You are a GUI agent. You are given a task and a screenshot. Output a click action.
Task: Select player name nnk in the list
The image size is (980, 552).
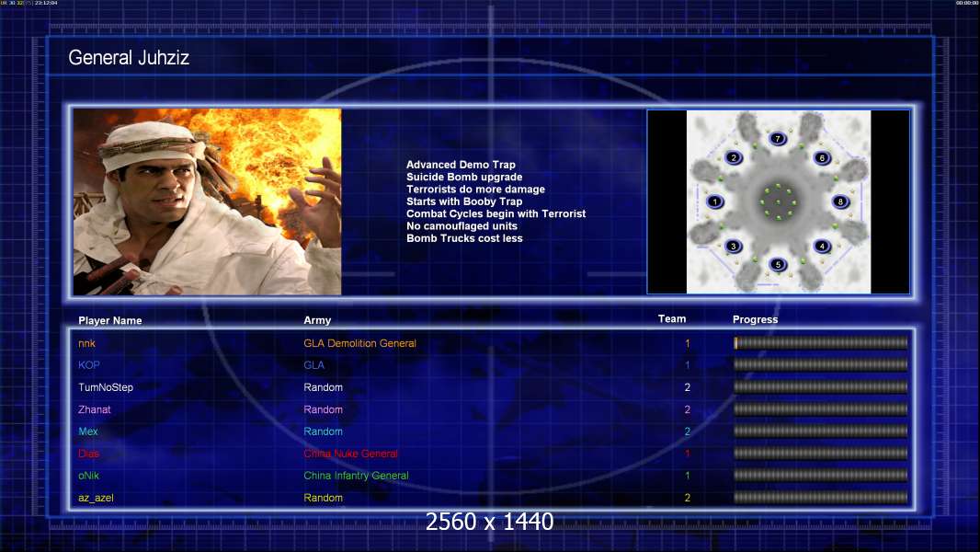(x=86, y=343)
